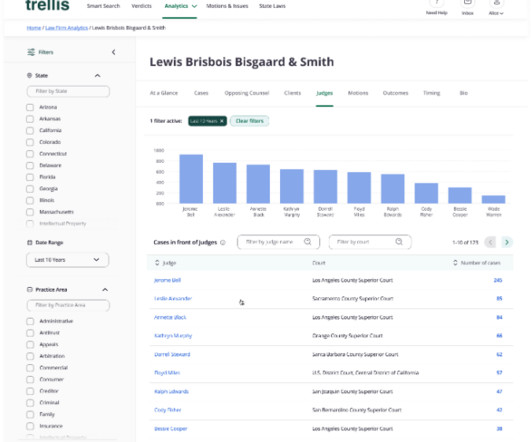Tick the Criminal practice area checkbox
The height and width of the screenshot is (442, 531).
(x=30, y=403)
